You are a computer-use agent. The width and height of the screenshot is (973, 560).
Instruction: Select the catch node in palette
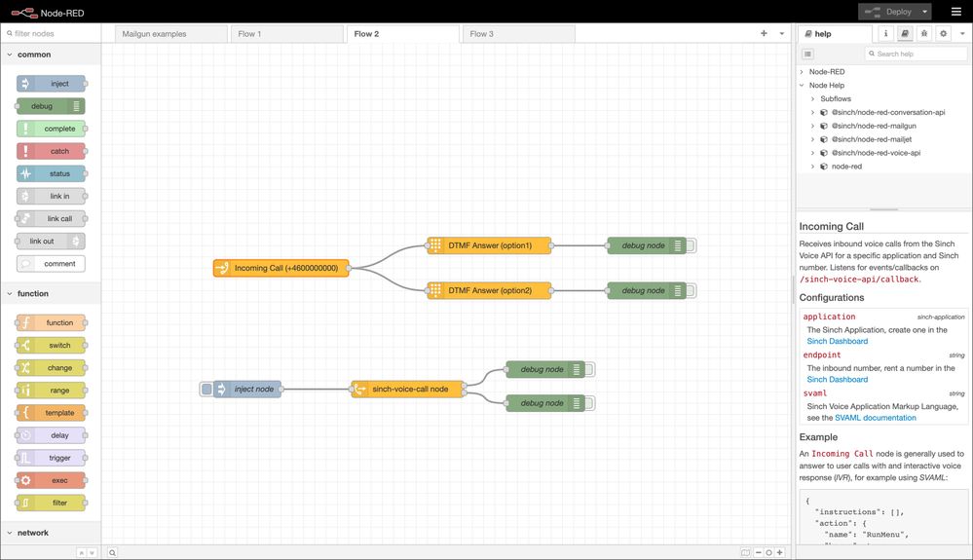[x=51, y=151]
